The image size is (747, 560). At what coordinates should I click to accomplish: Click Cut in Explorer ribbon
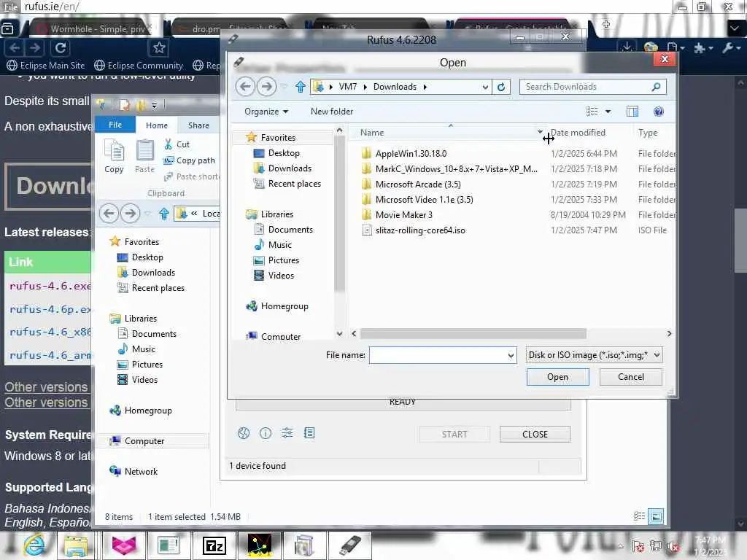click(177, 144)
